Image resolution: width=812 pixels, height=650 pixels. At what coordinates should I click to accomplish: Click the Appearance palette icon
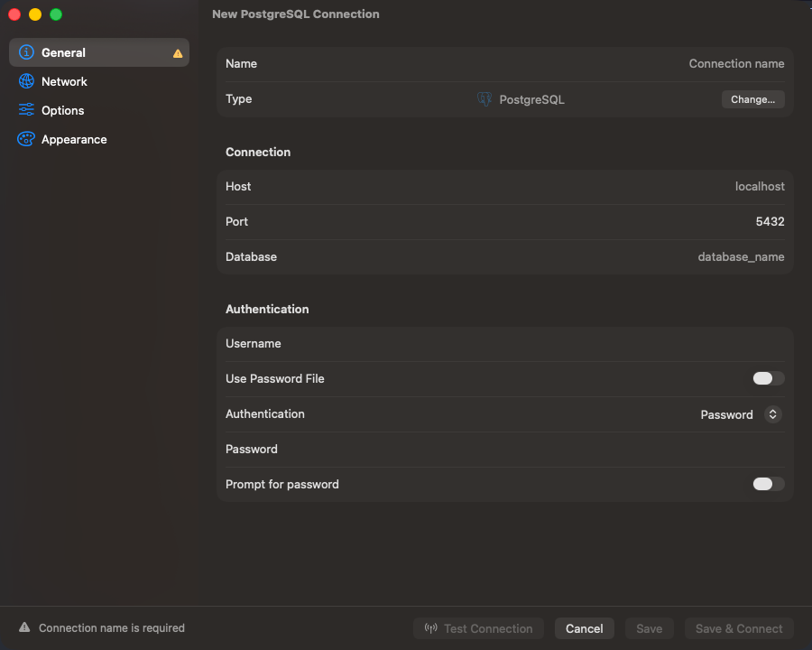click(x=26, y=139)
